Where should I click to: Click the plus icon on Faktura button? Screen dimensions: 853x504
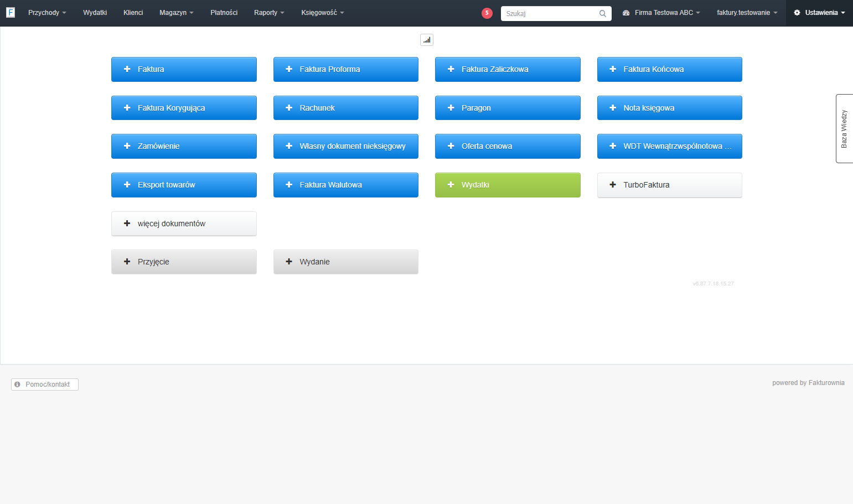(x=127, y=69)
